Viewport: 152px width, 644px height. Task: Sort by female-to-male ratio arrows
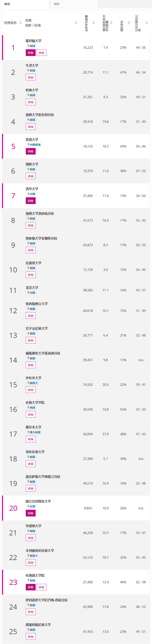coord(146,23)
